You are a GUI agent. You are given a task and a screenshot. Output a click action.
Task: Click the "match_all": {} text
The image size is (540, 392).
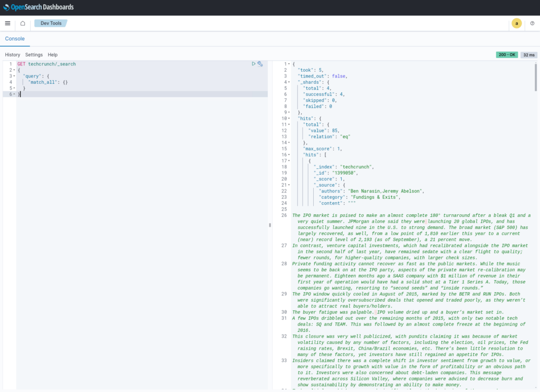click(x=48, y=82)
